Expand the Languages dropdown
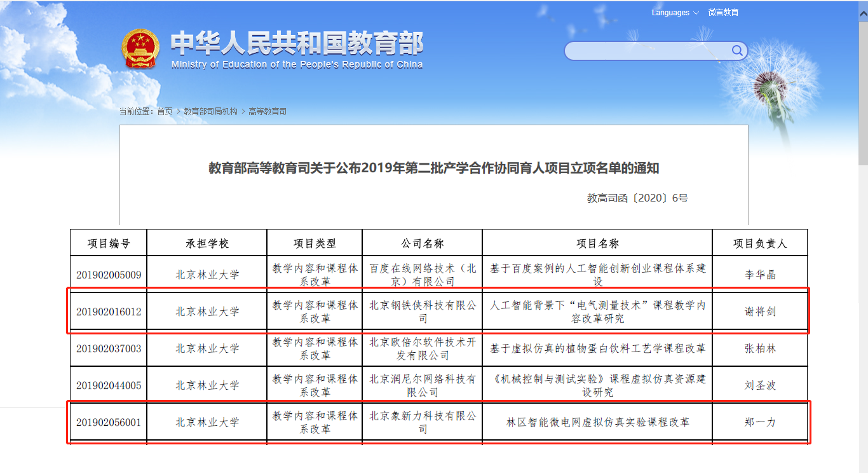 coord(675,13)
